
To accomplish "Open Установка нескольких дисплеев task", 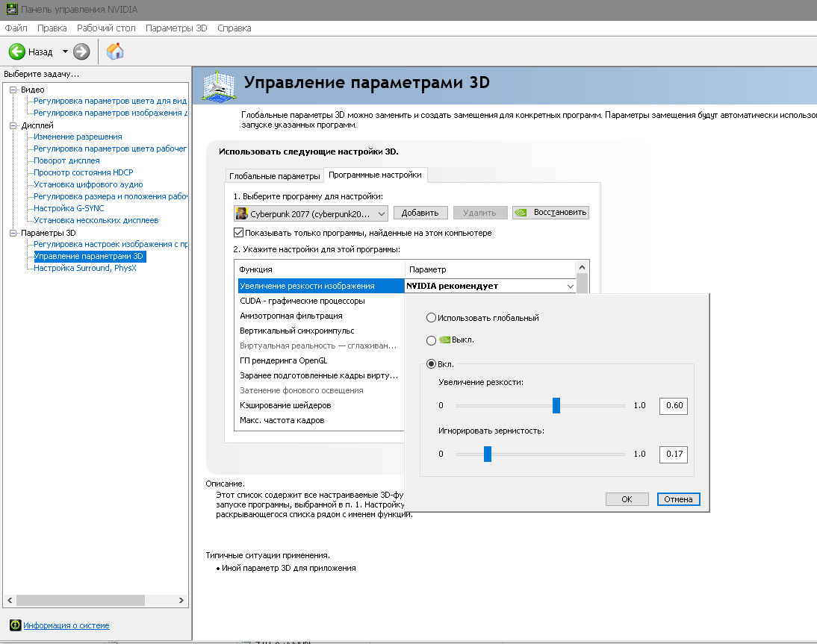I will click(x=96, y=220).
